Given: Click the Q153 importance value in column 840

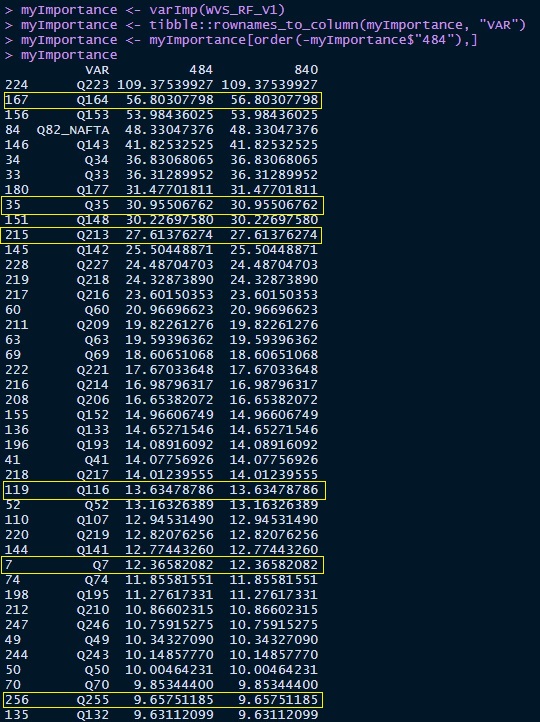Looking at the screenshot, I should click(x=273, y=115).
